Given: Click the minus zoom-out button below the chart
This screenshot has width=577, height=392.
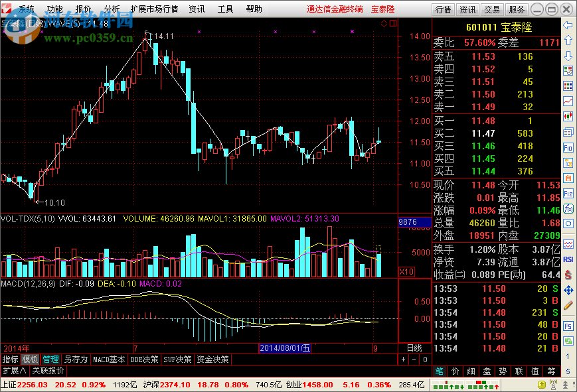Looking at the screenshot, I should [x=414, y=359].
